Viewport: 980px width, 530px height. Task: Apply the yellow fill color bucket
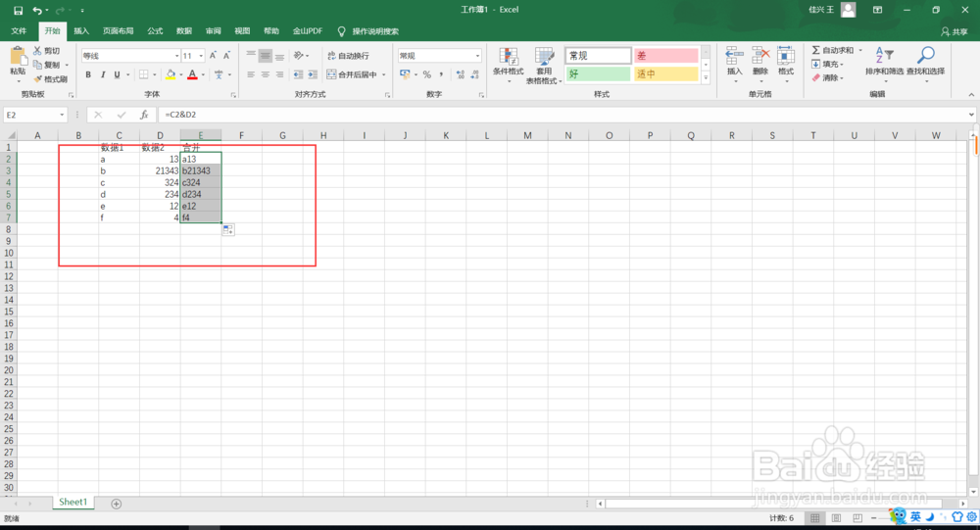click(x=171, y=74)
